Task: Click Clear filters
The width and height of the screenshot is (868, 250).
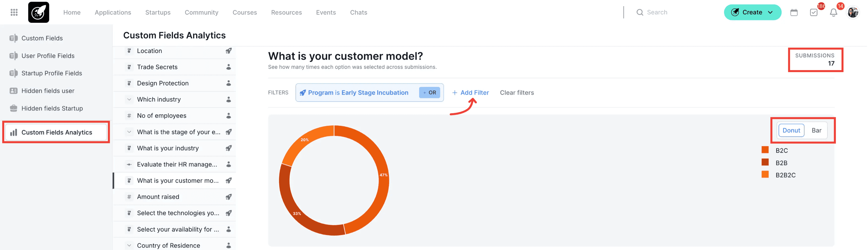Action: (516, 93)
